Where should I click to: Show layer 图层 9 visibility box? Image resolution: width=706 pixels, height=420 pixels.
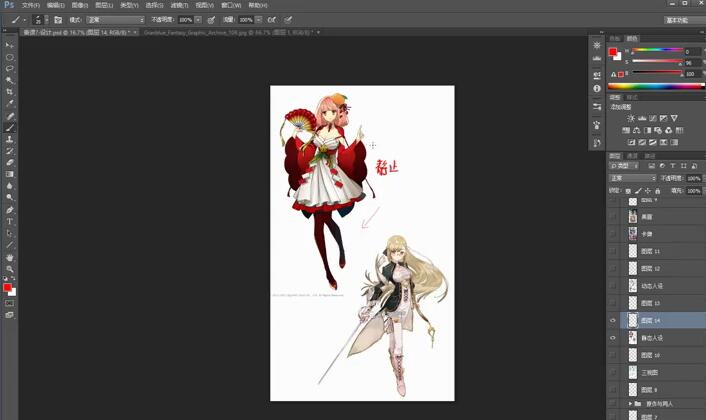[612, 389]
